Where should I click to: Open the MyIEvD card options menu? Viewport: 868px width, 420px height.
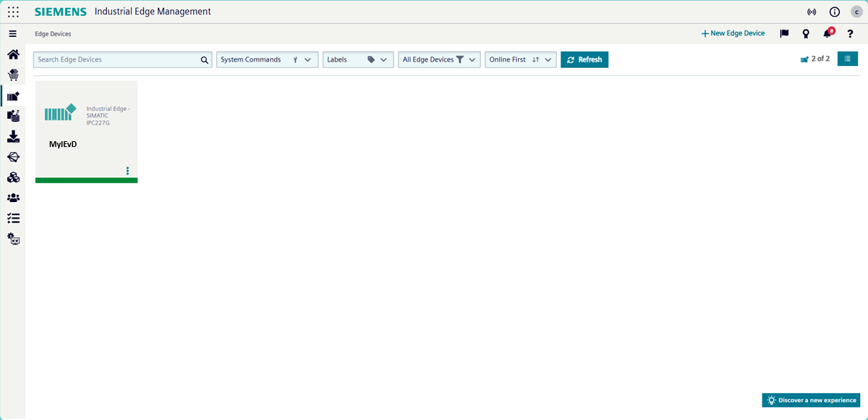tap(127, 171)
